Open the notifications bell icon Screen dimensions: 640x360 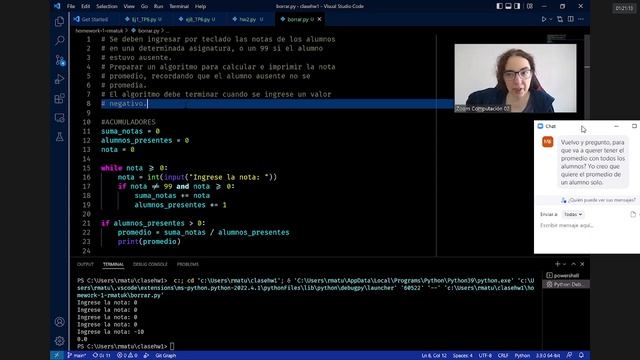(581, 356)
